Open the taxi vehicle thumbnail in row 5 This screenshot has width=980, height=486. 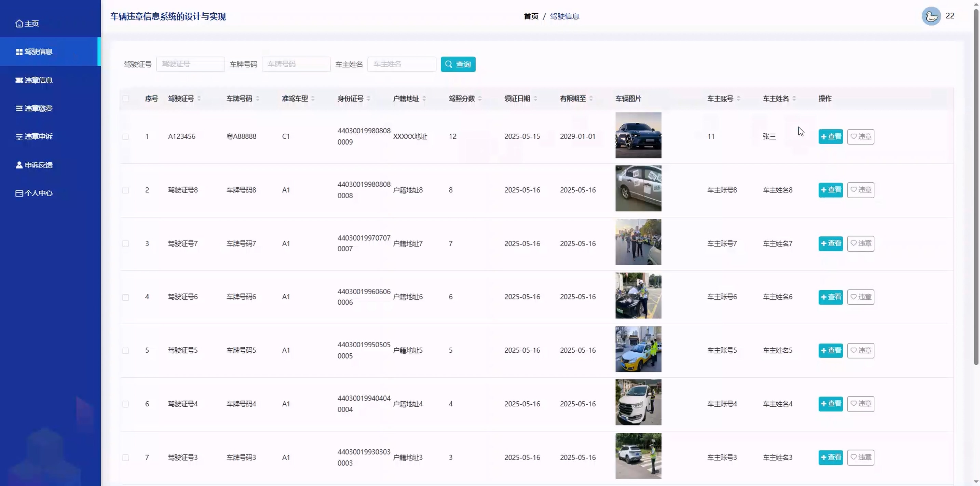638,349
